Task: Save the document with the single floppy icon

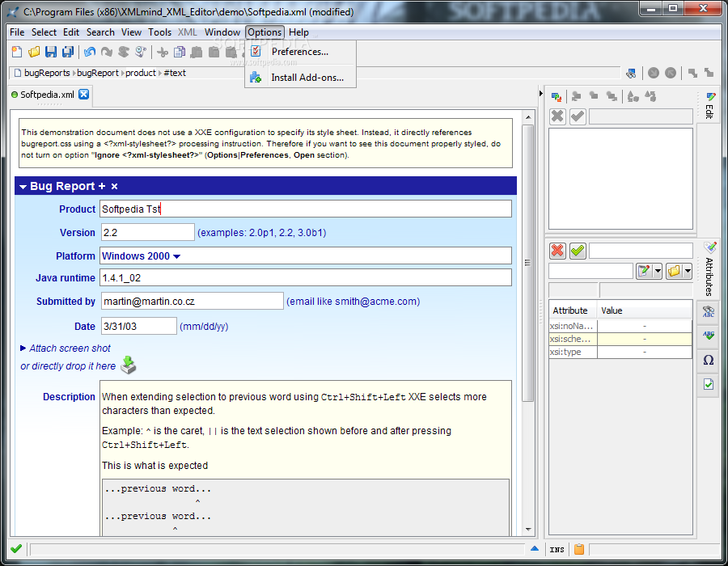Action: pyautogui.click(x=51, y=52)
